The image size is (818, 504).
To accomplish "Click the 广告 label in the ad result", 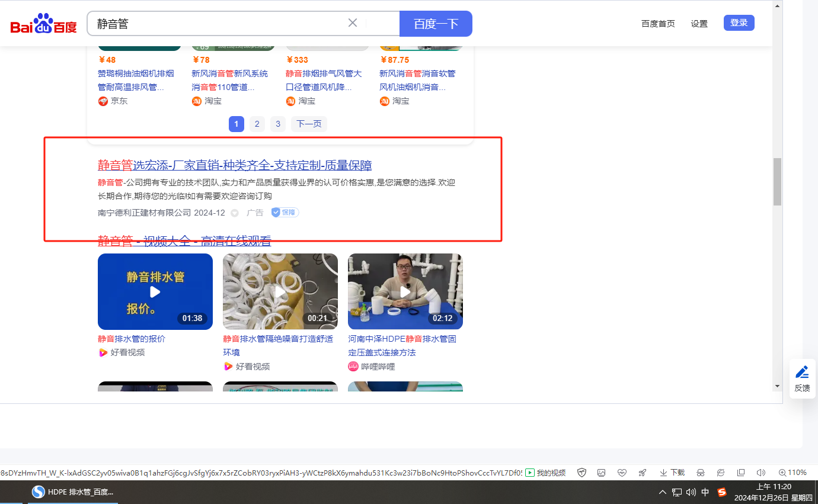I will 255,213.
